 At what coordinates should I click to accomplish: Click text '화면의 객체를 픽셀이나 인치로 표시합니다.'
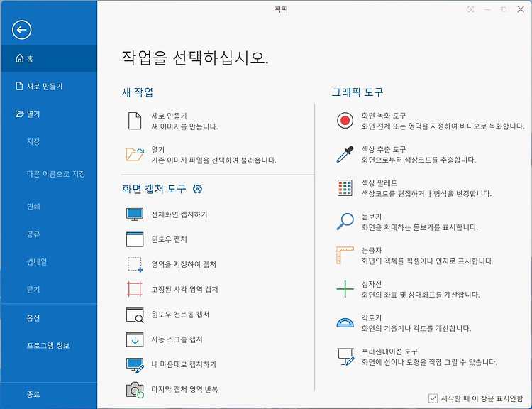(x=427, y=261)
